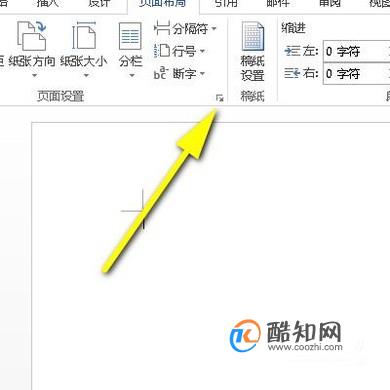Screen dimensions: 390x390
Task: Click the left indent 左 field
Action: pyautogui.click(x=356, y=51)
